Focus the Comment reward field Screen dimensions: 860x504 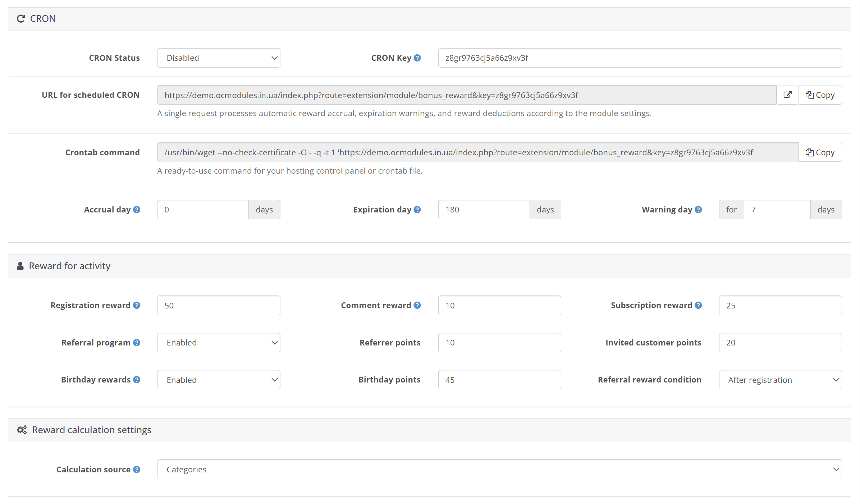(x=499, y=305)
